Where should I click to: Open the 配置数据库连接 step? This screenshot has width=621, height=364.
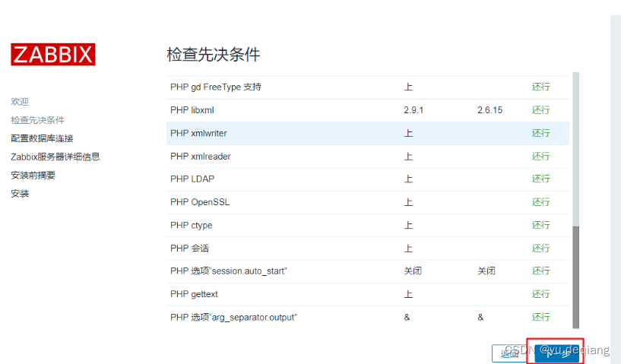42,138
